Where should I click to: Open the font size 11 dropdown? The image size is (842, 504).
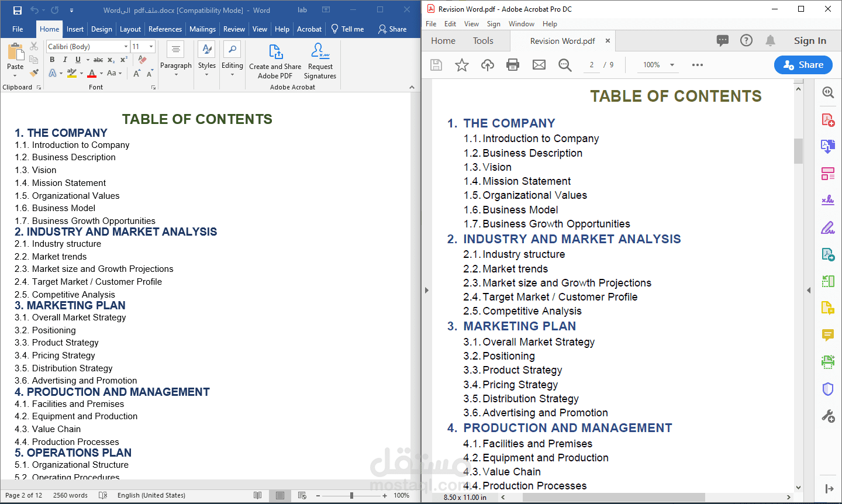151,46
